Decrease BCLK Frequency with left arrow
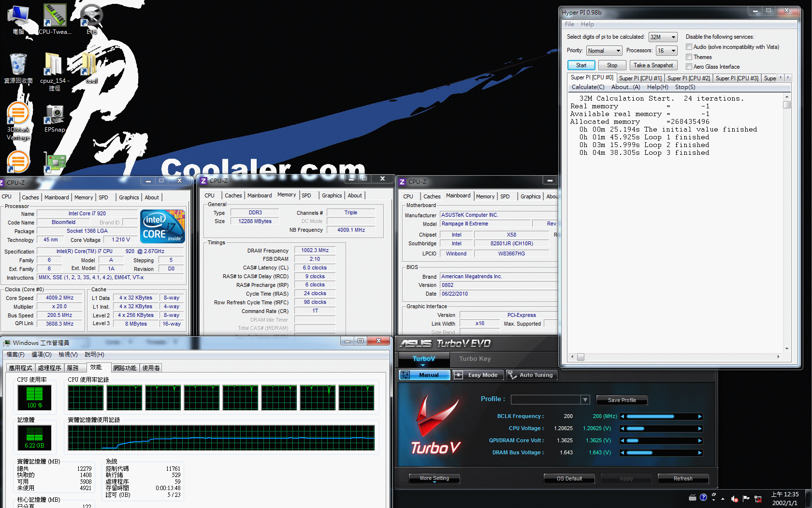 click(x=623, y=417)
